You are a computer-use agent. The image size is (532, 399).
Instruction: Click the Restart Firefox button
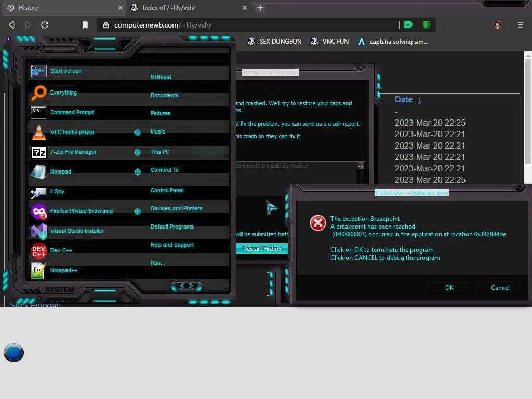click(262, 249)
